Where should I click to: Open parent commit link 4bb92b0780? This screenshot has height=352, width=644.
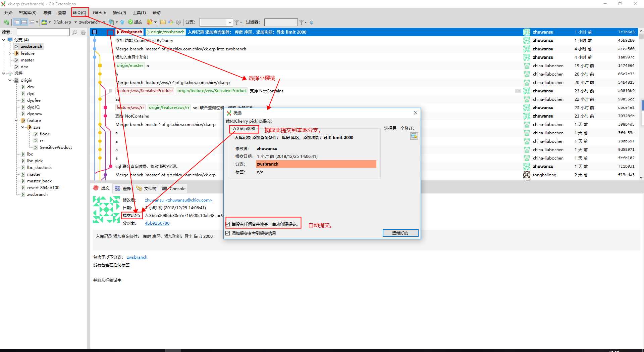(x=157, y=223)
